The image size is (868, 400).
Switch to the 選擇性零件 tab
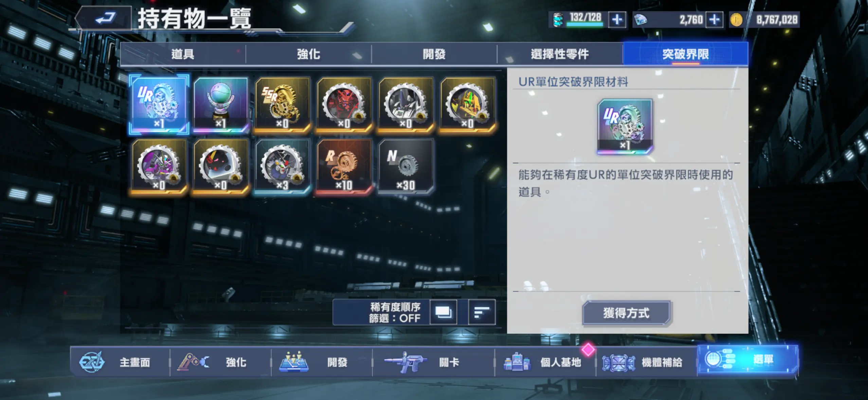[x=560, y=54]
